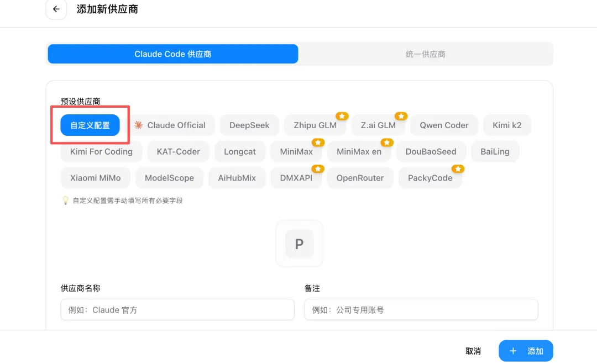Click the 自定义配置需手动填写所有必要字段 hint text
The image size is (597, 364).
coord(128,201)
